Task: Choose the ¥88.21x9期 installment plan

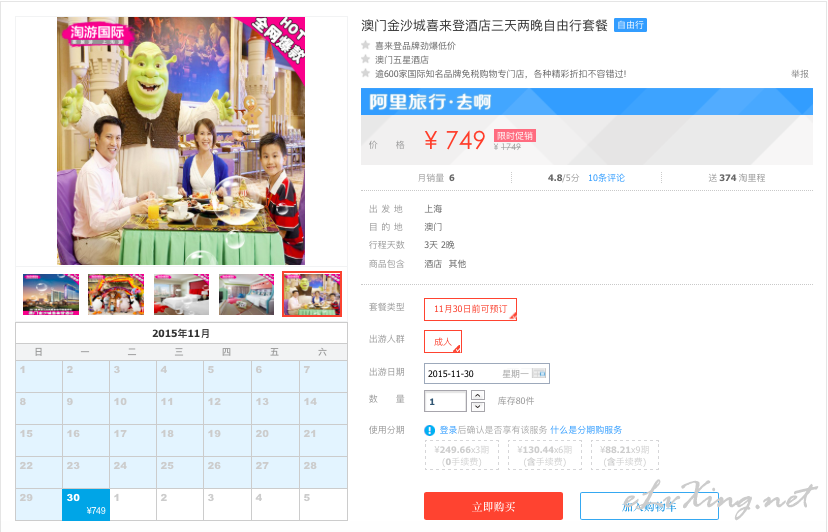Action: pyautogui.click(x=625, y=455)
